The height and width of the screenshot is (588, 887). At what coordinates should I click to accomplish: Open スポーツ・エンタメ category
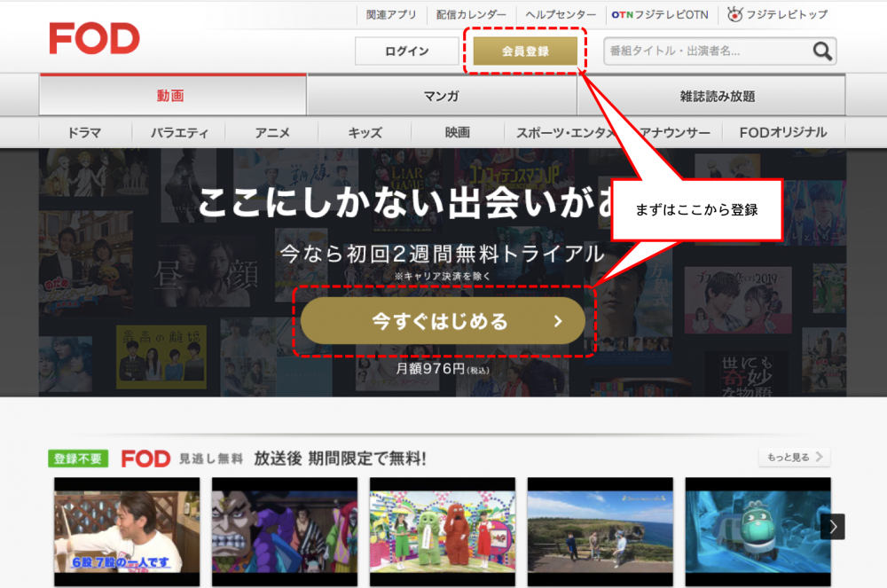(x=565, y=132)
